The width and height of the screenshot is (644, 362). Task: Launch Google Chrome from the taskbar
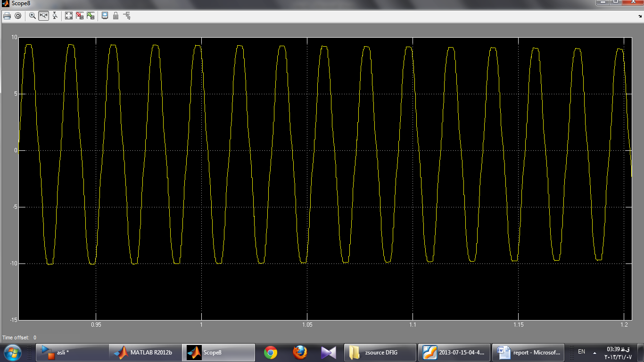pos(271,352)
